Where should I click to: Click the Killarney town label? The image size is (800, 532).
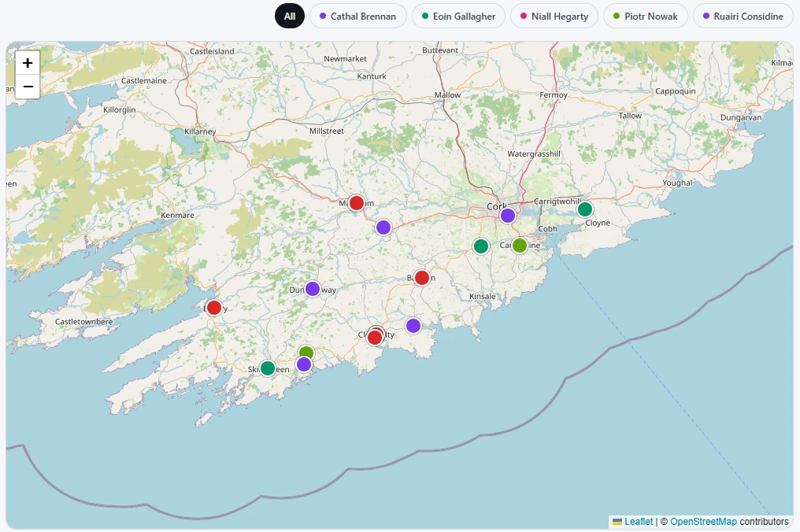pyautogui.click(x=200, y=131)
